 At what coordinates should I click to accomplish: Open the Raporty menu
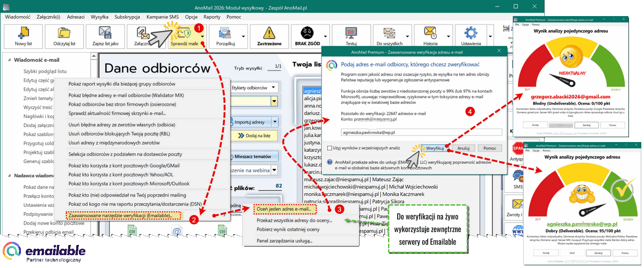[212, 17]
